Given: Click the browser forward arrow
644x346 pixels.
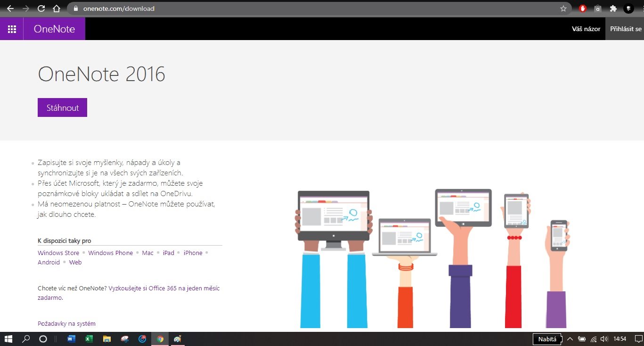Looking at the screenshot, I should tap(26, 8).
